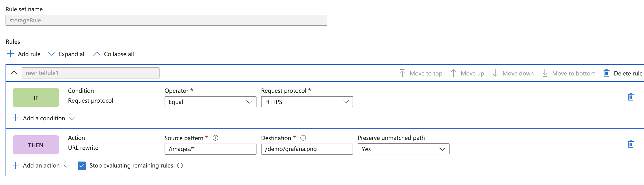
Task: Click the Move down arrow icon
Action: pyautogui.click(x=495, y=73)
